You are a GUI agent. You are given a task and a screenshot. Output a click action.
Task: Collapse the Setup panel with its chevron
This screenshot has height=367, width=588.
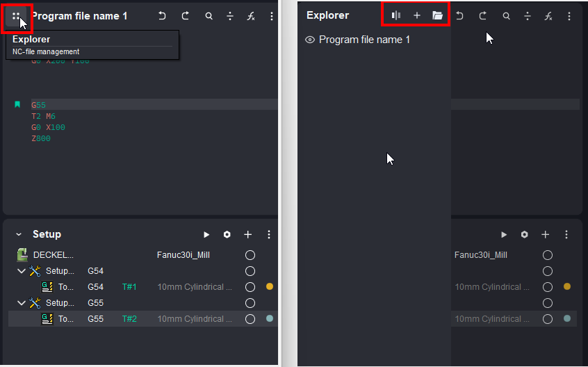click(19, 235)
